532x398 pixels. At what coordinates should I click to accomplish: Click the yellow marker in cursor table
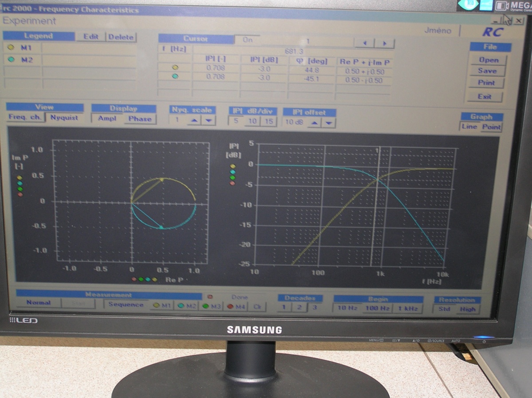[x=175, y=67]
